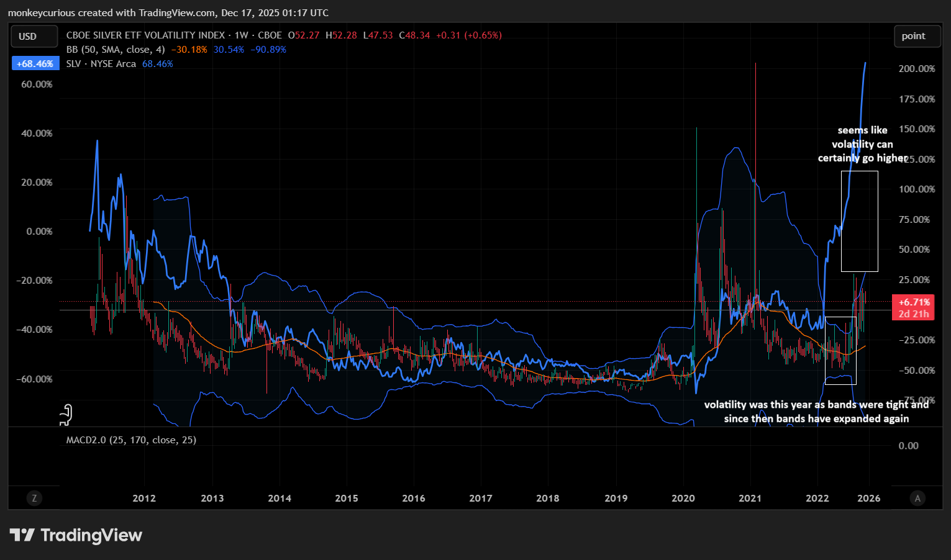The image size is (951, 560).
Task: Click the 2016 label on time axis
Action: 414,498
